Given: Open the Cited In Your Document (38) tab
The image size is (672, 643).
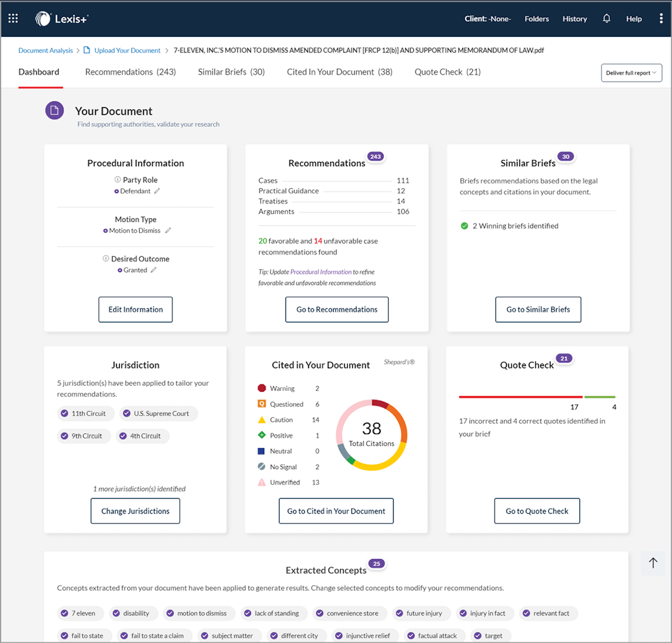Looking at the screenshot, I should [x=340, y=72].
